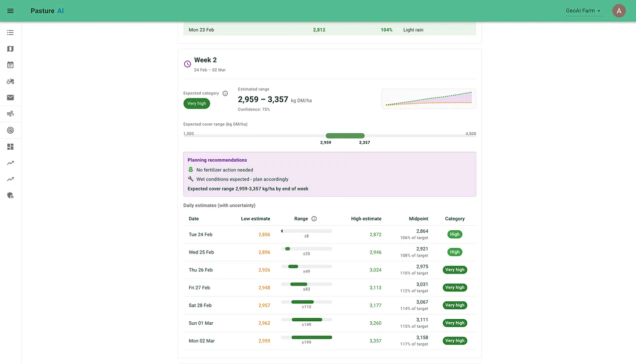Select the Sun 01 Mar row date
The height and width of the screenshot is (364, 636).
tap(201, 323)
